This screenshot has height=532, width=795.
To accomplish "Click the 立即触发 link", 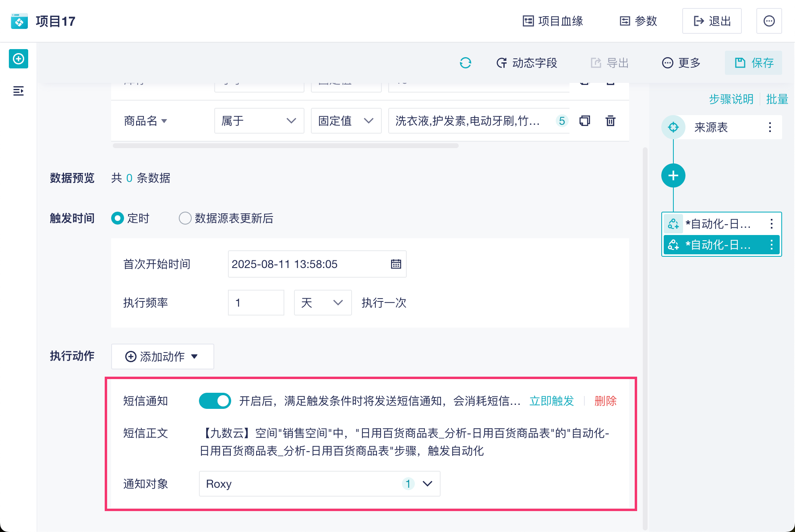I will point(551,401).
